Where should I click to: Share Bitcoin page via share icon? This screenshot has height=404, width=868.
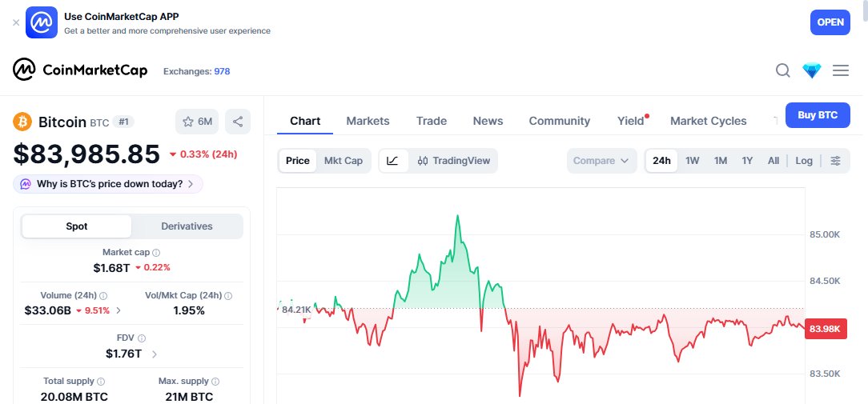(x=238, y=122)
